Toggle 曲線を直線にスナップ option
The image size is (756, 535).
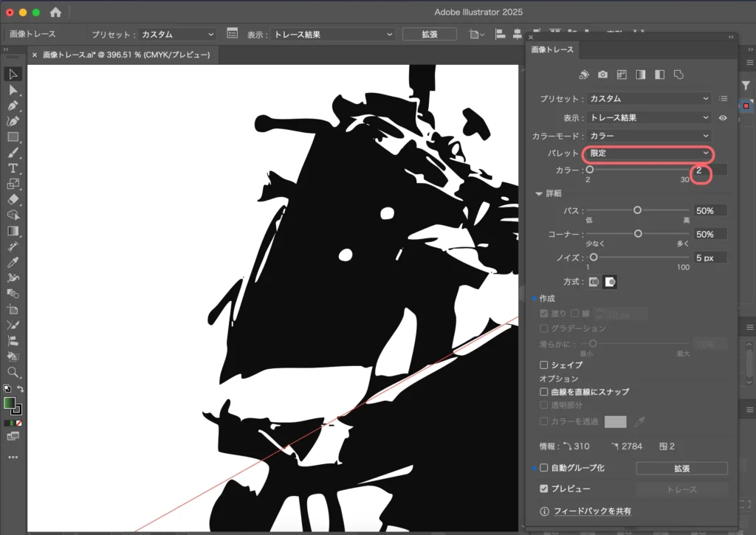(544, 392)
